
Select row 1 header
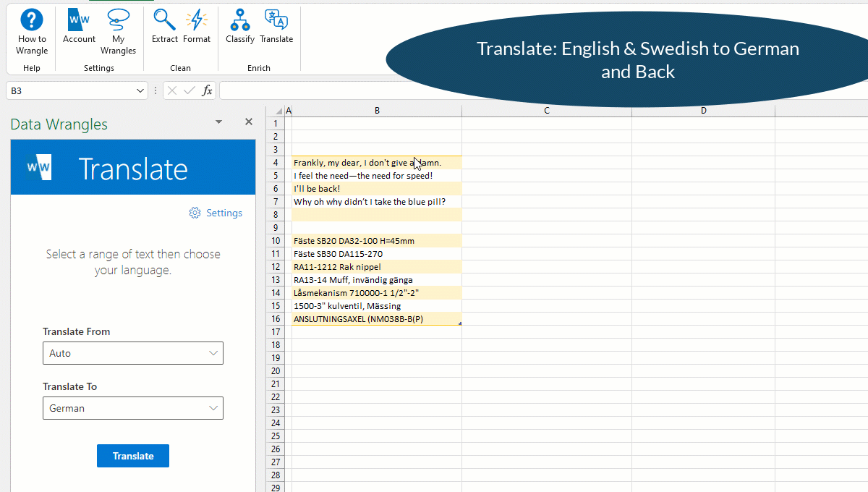(276, 124)
